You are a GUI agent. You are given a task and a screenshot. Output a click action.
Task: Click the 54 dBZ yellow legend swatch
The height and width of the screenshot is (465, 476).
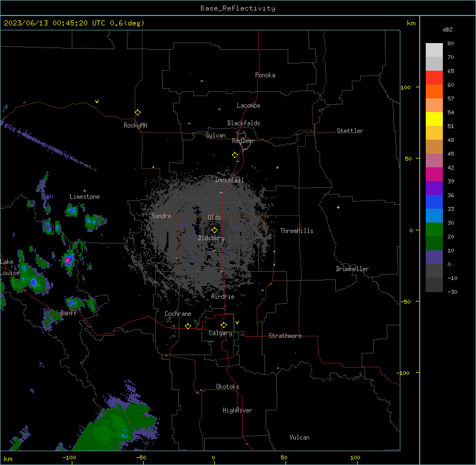tap(434, 119)
